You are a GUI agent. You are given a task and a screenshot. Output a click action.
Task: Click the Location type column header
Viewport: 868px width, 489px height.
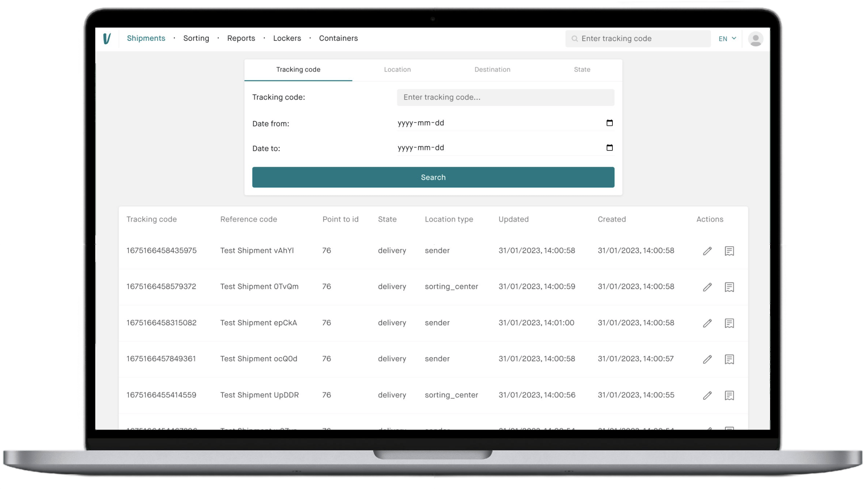pyautogui.click(x=449, y=219)
